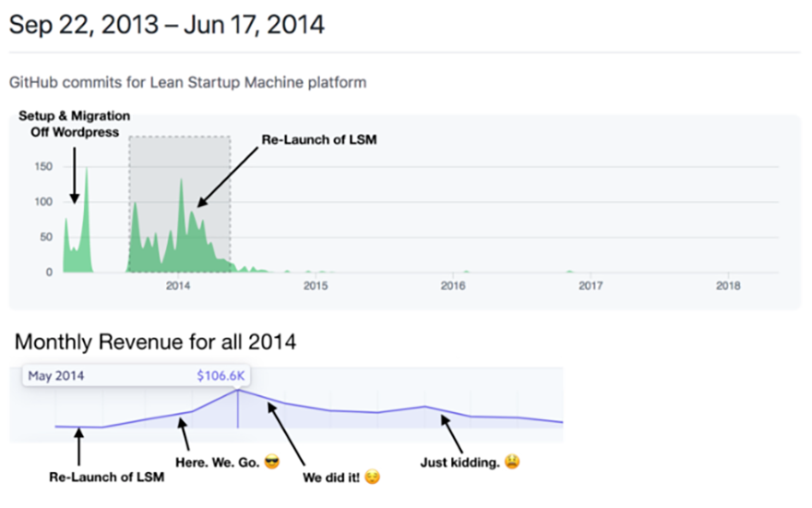
Task: Click the revenue peak point at May 2014
Action: (238, 390)
